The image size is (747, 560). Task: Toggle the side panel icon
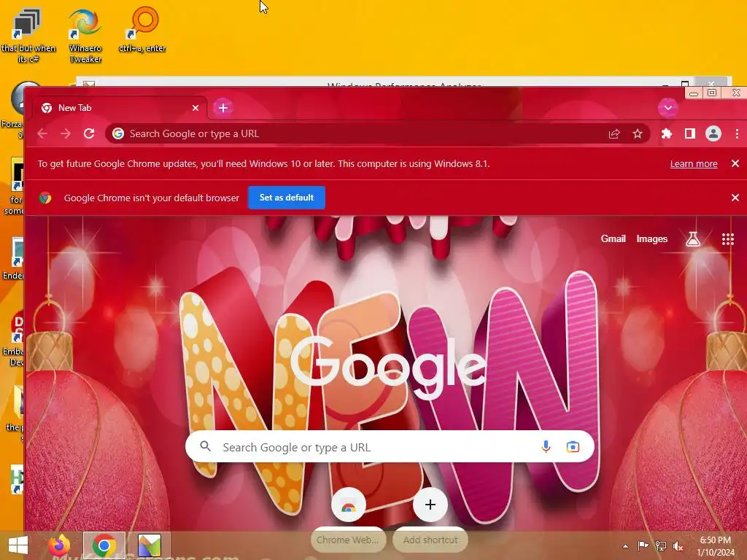(690, 134)
